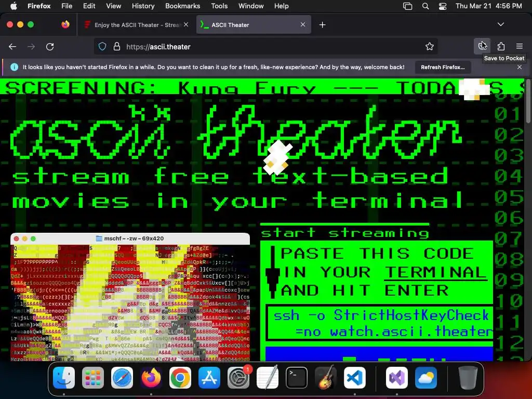Open the tracking protection shield
Image resolution: width=532 pixels, height=399 pixels.
click(102, 46)
